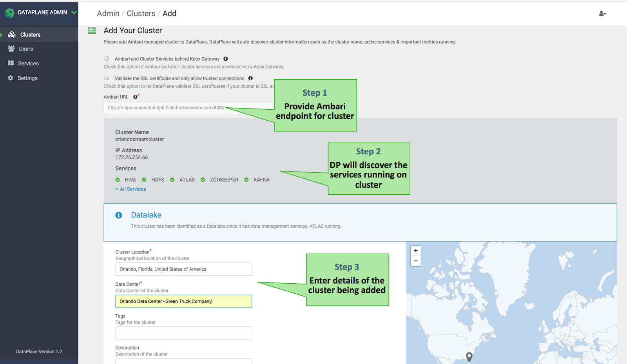Click the ZOOKEEPER service label
This screenshot has width=627, height=364.
point(224,180)
